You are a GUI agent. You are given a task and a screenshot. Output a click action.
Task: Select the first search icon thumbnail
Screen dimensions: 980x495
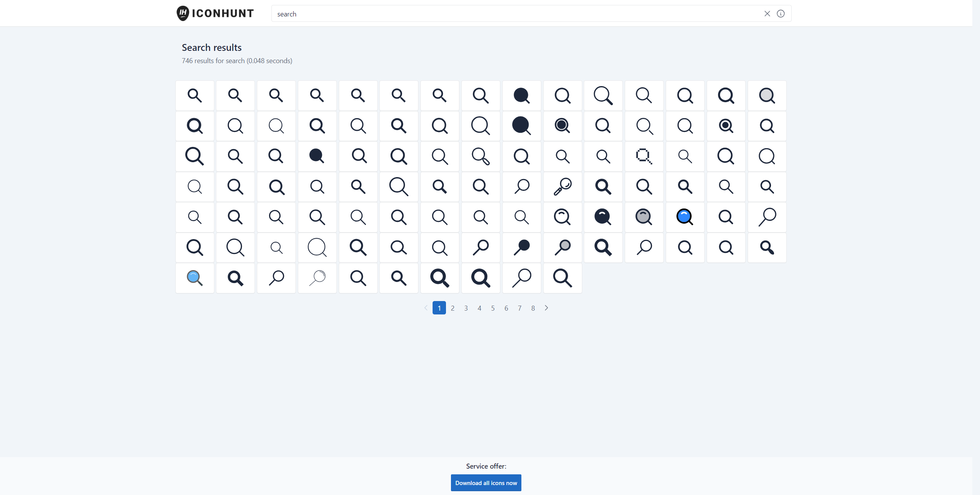coord(194,95)
